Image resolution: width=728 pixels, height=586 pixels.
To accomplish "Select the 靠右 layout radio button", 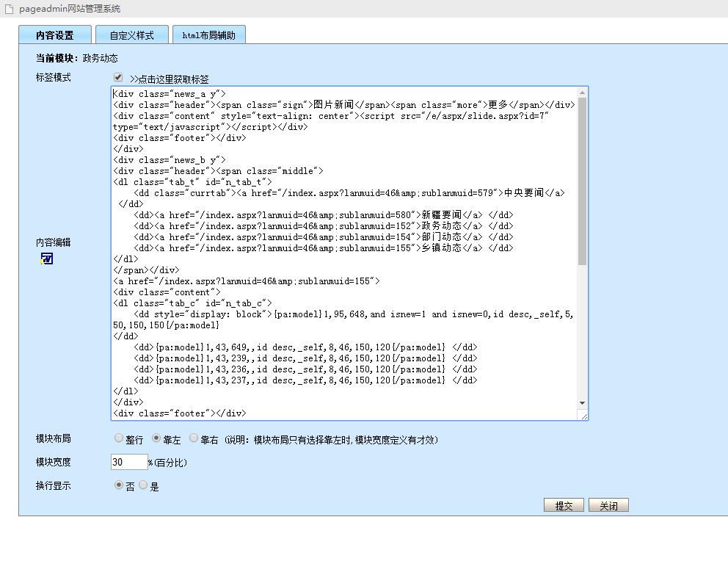I will point(194,438).
